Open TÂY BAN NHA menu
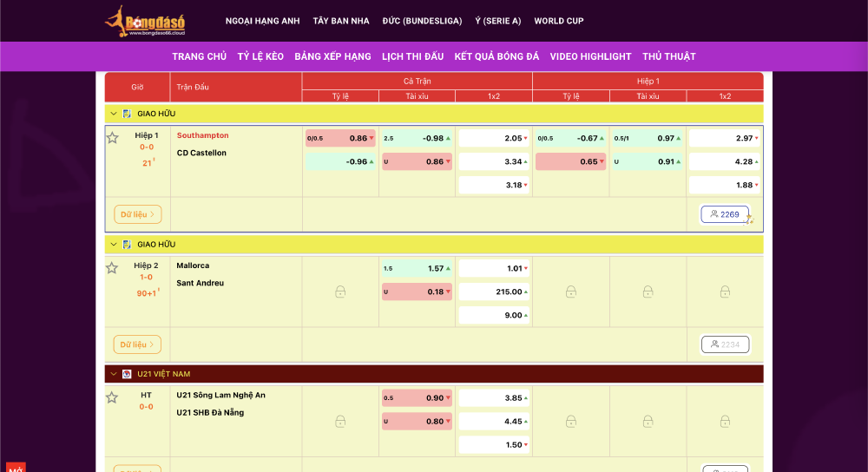The width and height of the screenshot is (868, 472). tap(341, 21)
